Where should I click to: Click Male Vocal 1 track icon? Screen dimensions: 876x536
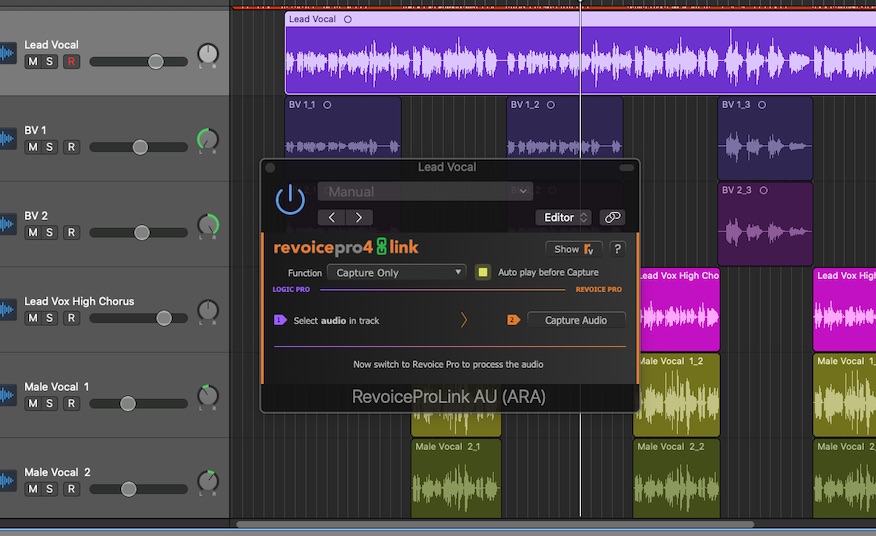(x=8, y=396)
